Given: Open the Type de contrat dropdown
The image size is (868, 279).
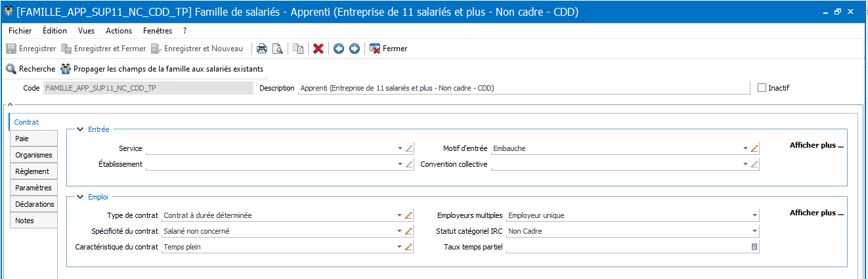Looking at the screenshot, I should point(400,215).
